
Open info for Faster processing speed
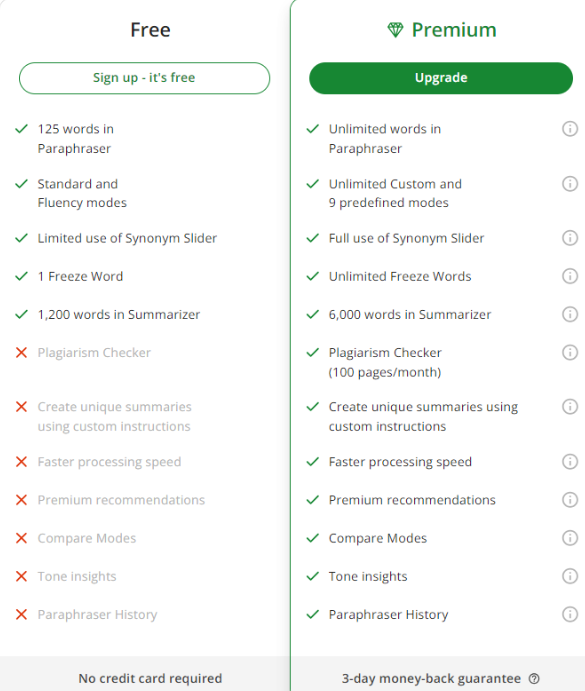[x=570, y=462]
